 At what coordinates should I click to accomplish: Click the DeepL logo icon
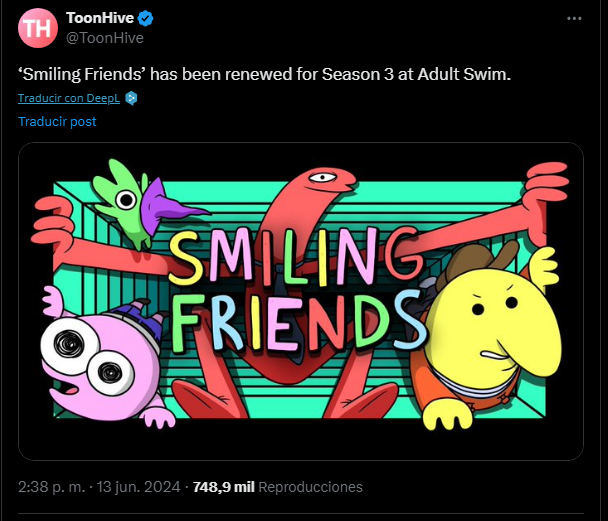tap(131, 98)
